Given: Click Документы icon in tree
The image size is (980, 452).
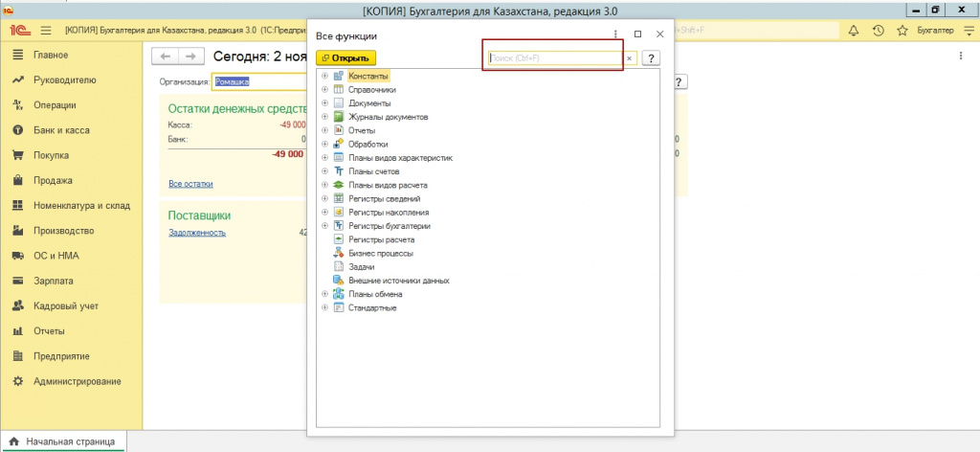Looking at the screenshot, I should coord(338,103).
